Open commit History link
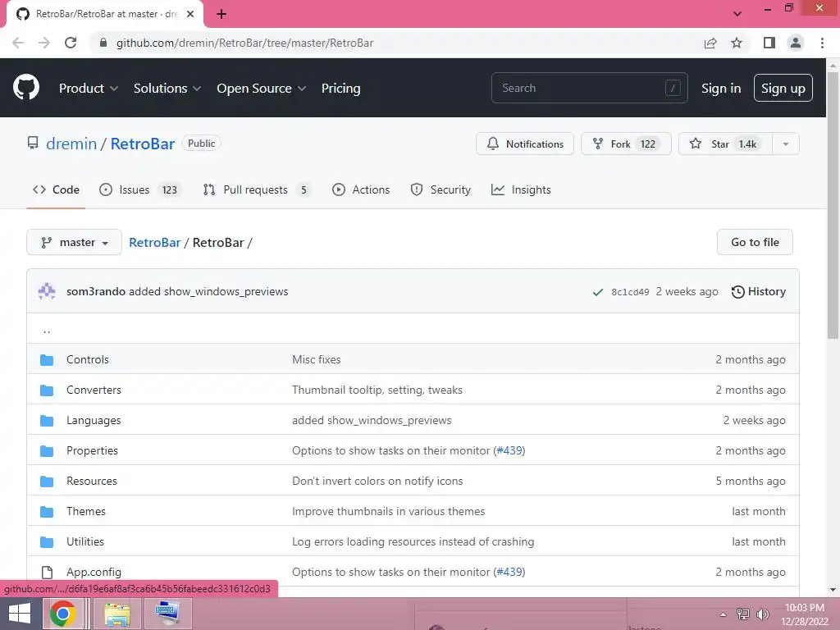Viewport: 840px width, 630px height. pos(759,291)
